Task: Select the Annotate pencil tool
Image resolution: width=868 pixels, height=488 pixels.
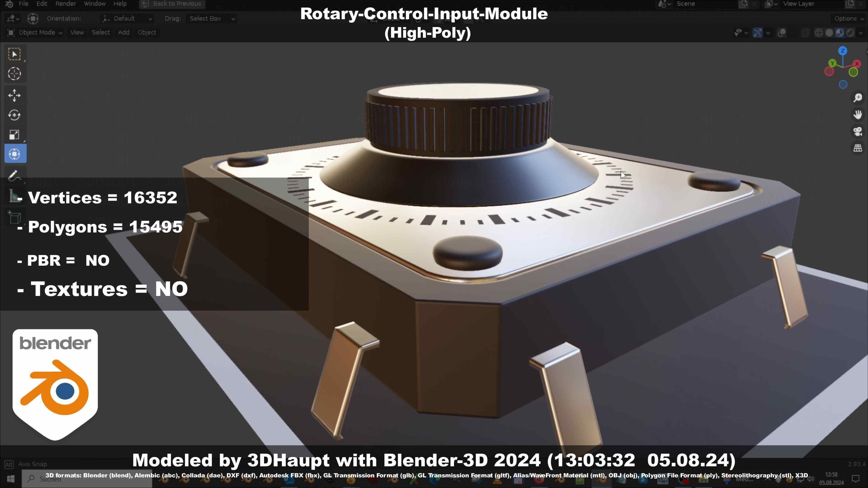Action: (x=14, y=176)
